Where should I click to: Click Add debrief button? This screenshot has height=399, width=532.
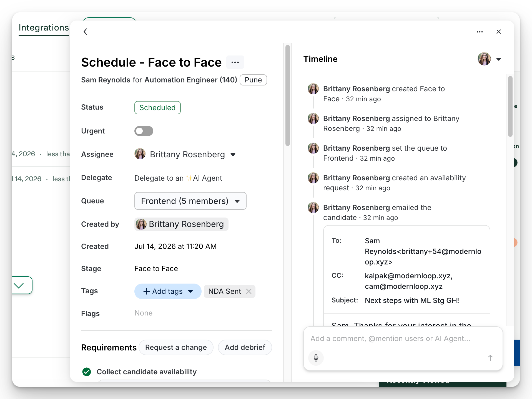coord(245,347)
